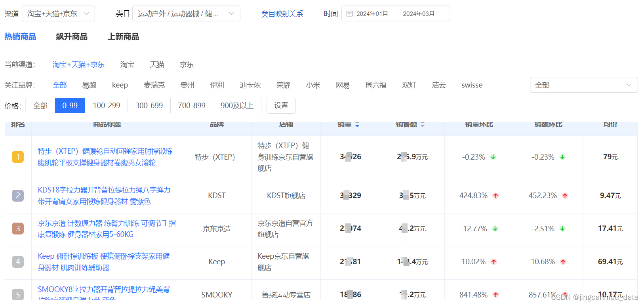
Task: Click the up arrow beside 452.23%
Action: 565,196
